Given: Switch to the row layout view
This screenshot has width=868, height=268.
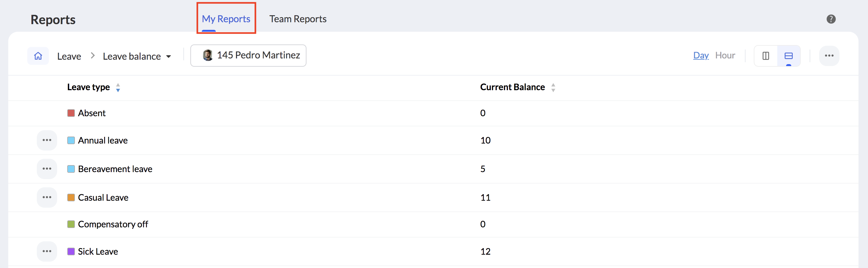Looking at the screenshot, I should pyautogui.click(x=788, y=56).
